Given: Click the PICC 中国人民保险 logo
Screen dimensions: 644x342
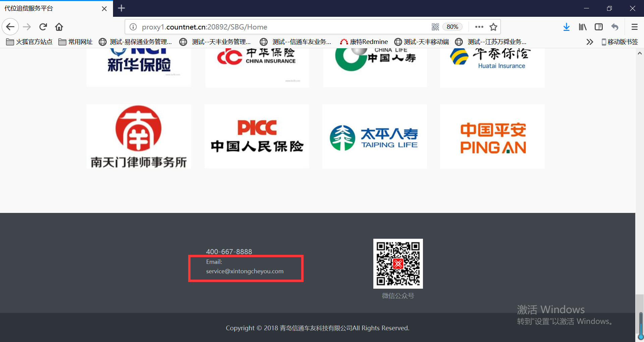Looking at the screenshot, I should pos(257,136).
